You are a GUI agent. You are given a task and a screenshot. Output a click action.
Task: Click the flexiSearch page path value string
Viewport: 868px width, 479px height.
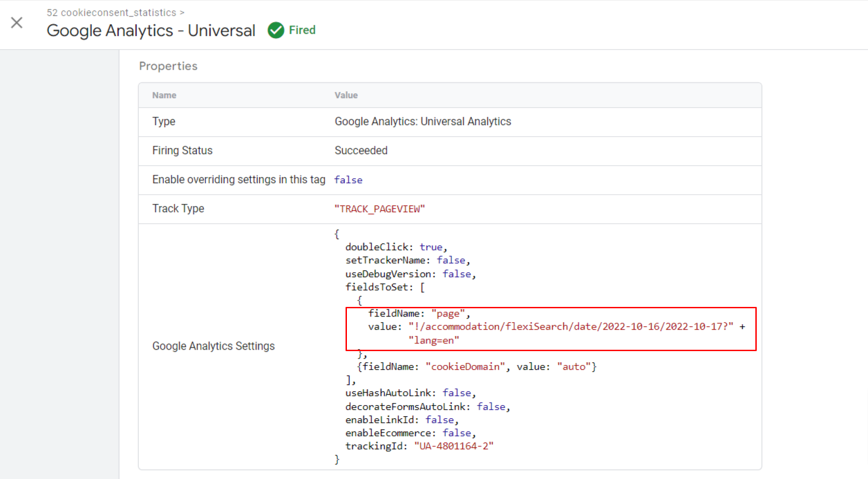tap(571, 326)
